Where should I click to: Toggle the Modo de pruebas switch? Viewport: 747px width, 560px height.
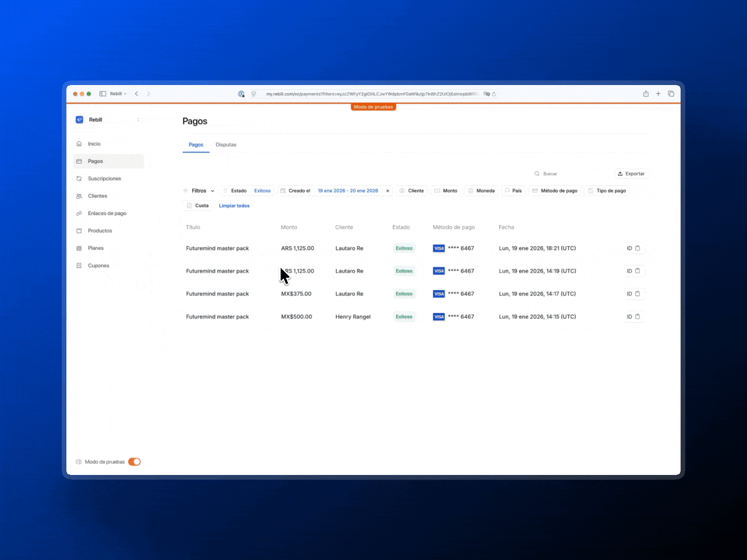[134, 462]
